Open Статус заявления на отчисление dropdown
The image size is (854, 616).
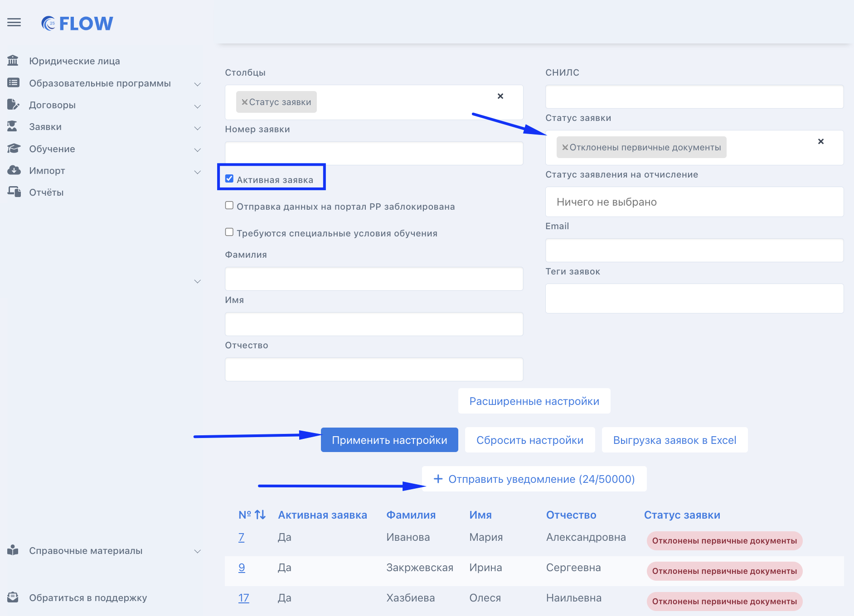tap(694, 202)
